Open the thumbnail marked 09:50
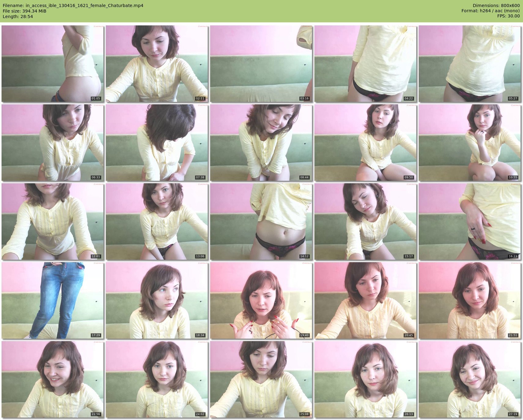 tap(365, 143)
